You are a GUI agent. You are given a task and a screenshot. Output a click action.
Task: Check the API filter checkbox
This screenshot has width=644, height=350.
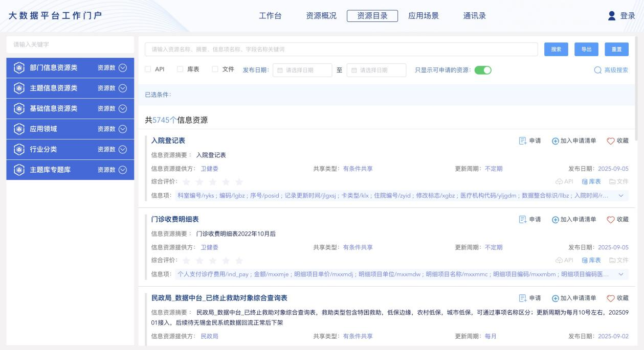147,68
